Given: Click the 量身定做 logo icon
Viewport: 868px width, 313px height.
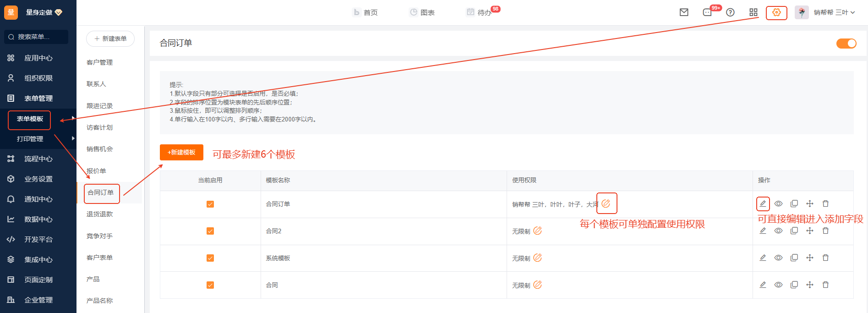Looking at the screenshot, I should (11, 12).
